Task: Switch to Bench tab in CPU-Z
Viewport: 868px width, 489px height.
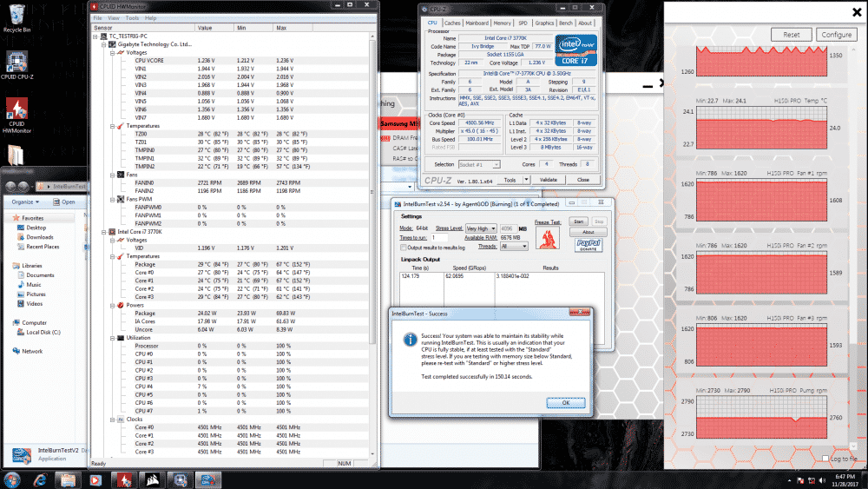Action: pos(566,23)
